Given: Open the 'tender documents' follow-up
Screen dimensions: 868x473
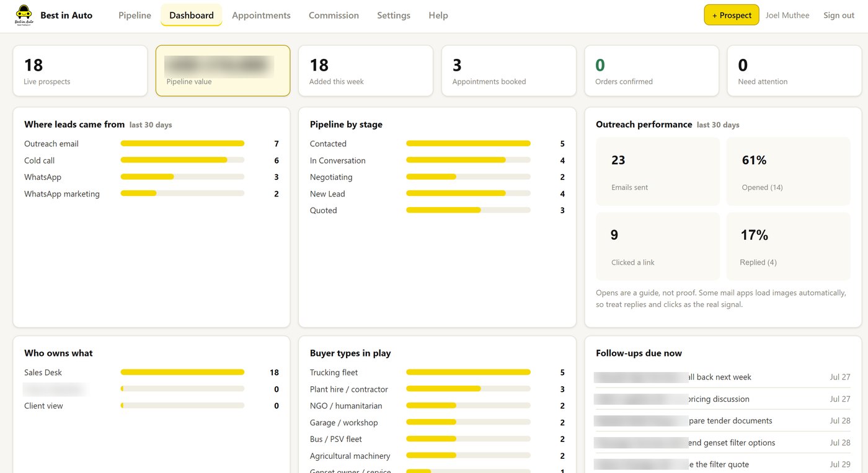Looking at the screenshot, I should (x=723, y=421).
